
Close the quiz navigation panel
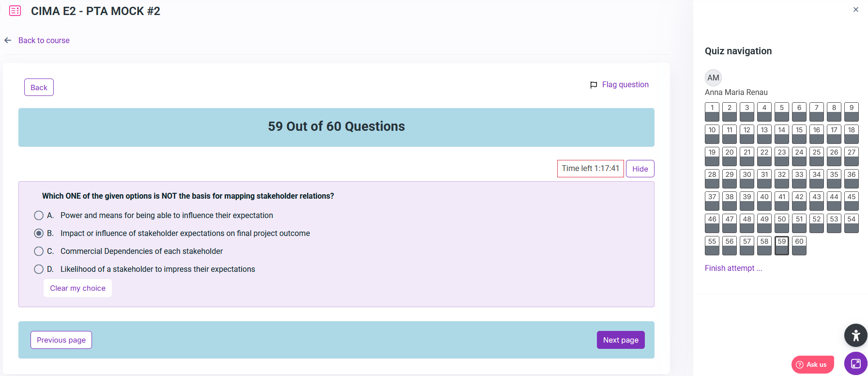tap(855, 10)
